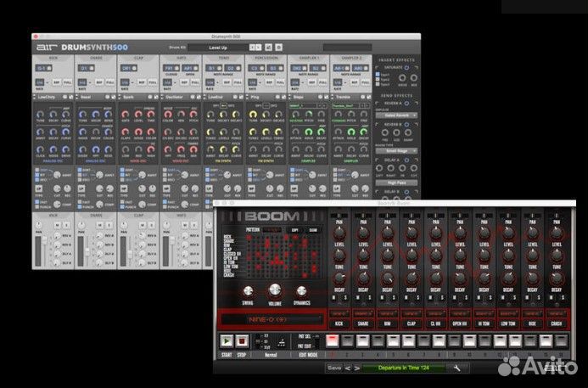Screen dimensions: 588x388
Task: Solo the Snare mixer channel in DrumSynth
Action: pos(109,225)
